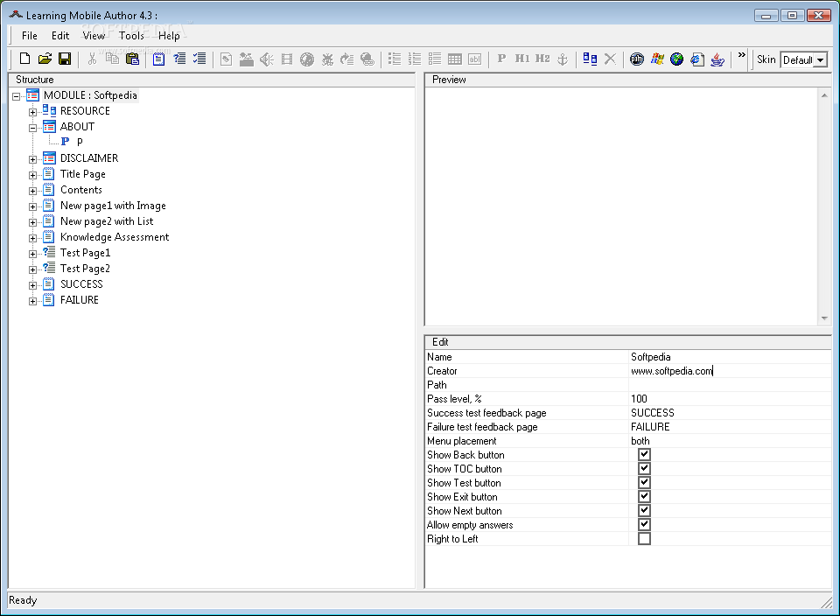Image resolution: width=840 pixels, height=616 pixels.
Task: Open the Skin dropdown
Action: click(820, 60)
